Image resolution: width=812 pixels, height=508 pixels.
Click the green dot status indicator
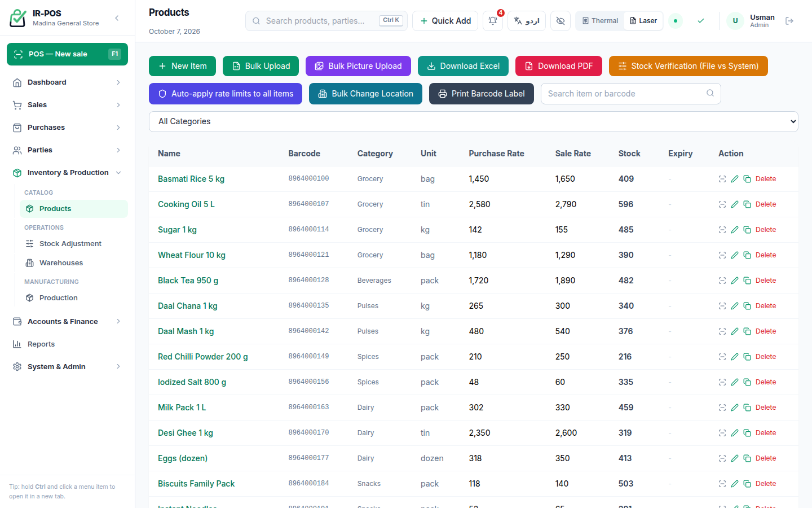pos(676,21)
